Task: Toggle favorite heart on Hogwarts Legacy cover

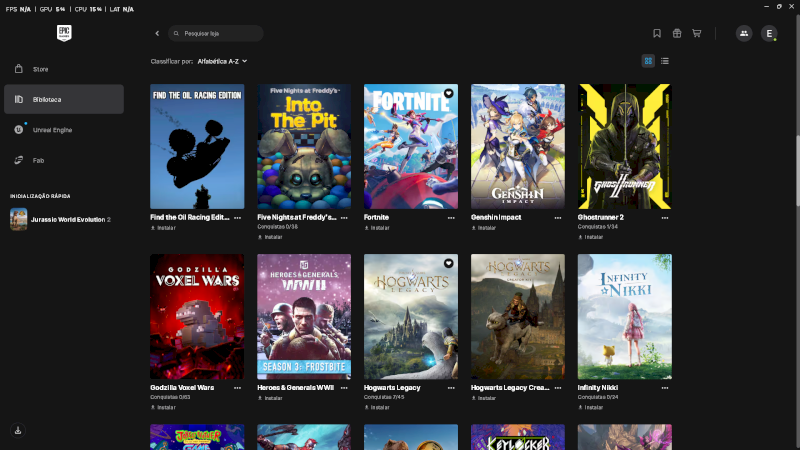Action: pos(448,263)
